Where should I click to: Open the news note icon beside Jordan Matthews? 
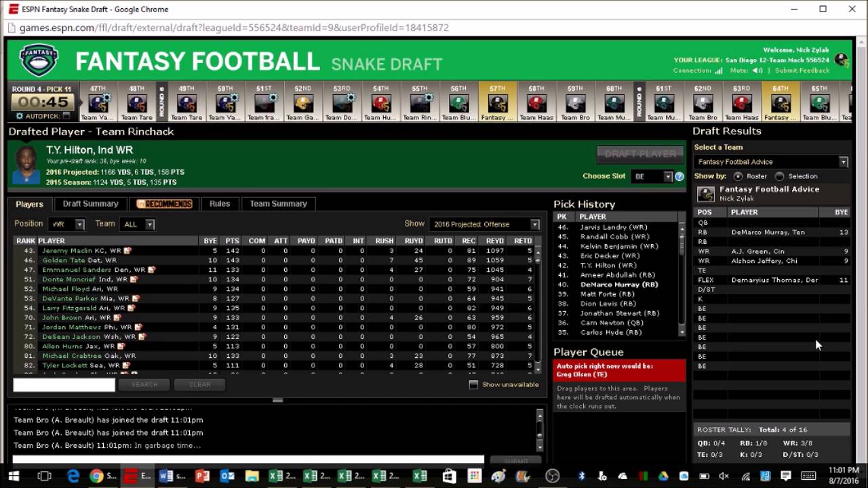pos(138,327)
